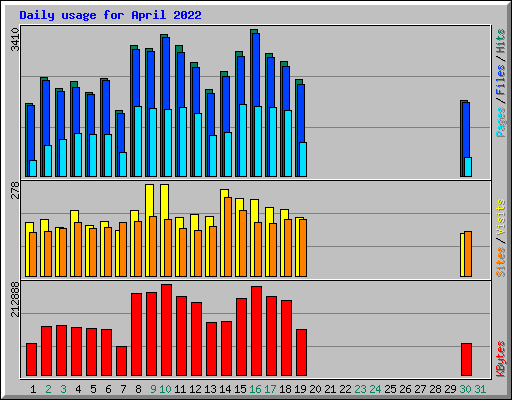Click day 4 on the date axis
This screenshot has width=512, height=400.
pos(78,389)
